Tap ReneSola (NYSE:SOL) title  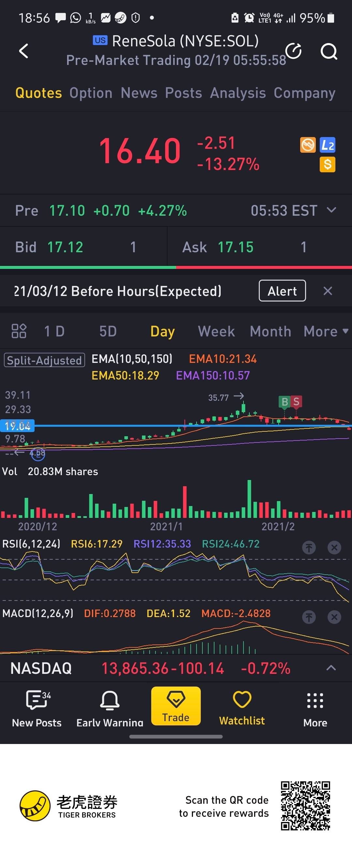coord(185,41)
